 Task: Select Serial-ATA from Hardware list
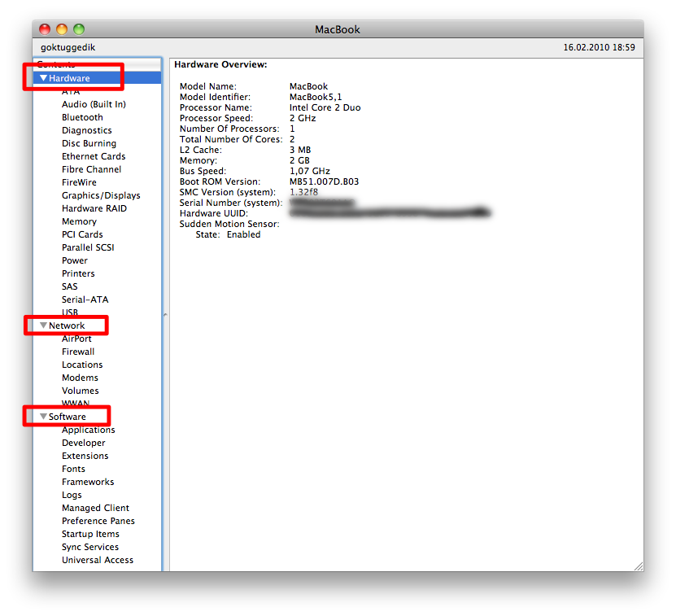pos(85,299)
